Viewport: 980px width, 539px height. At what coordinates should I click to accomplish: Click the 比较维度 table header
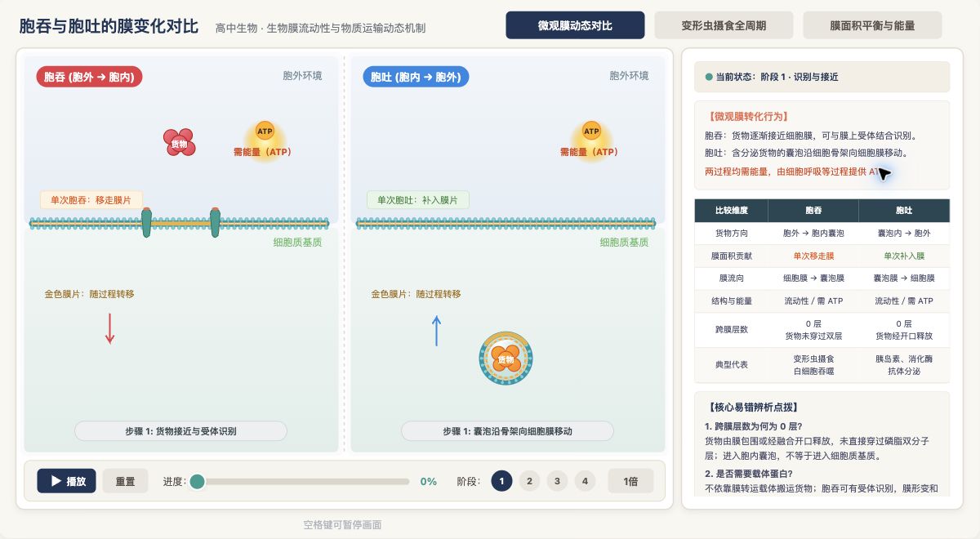pyautogui.click(x=731, y=211)
